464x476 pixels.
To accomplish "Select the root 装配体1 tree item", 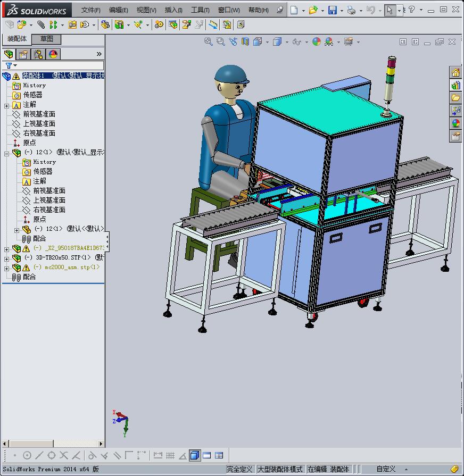I will (63, 76).
